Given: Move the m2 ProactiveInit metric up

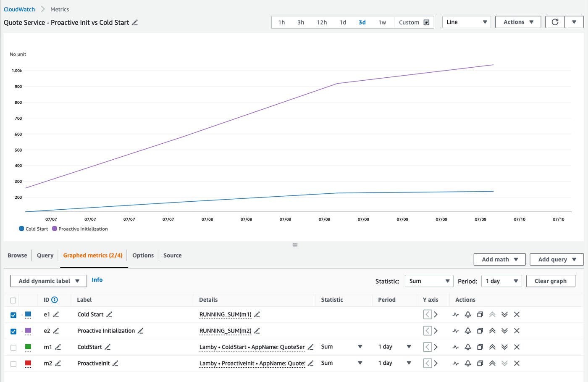Looking at the screenshot, I should [x=492, y=363].
